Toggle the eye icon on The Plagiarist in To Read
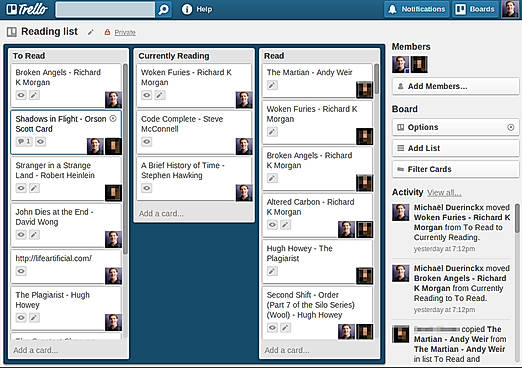This screenshot has height=368, width=522. pos(21,318)
